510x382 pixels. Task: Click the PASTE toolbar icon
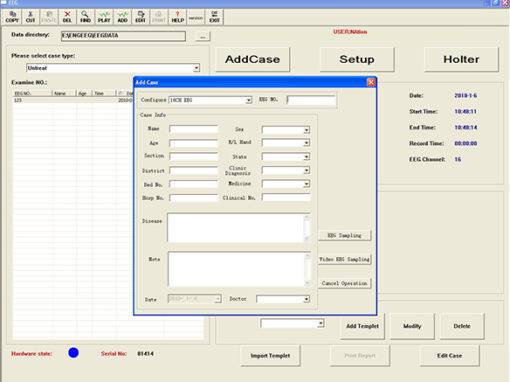point(49,17)
